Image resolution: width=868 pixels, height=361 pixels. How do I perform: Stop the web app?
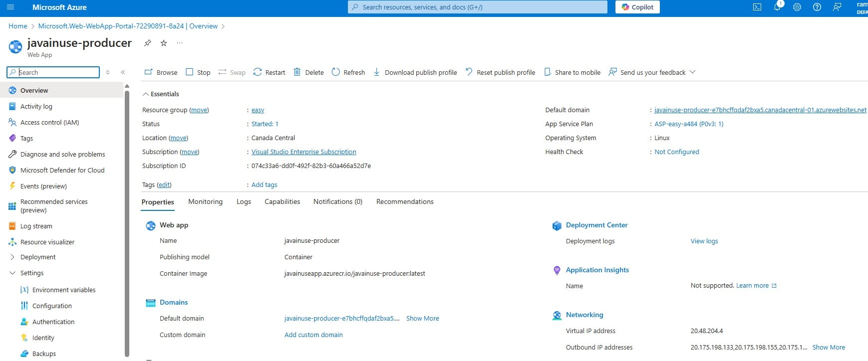point(198,72)
